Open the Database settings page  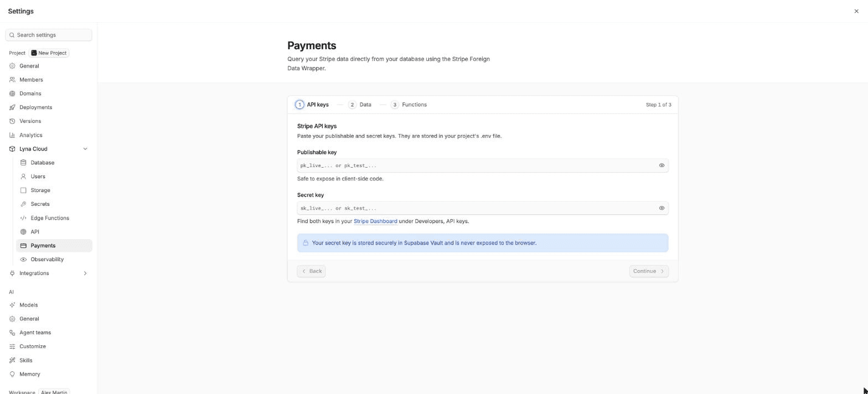(54, 163)
